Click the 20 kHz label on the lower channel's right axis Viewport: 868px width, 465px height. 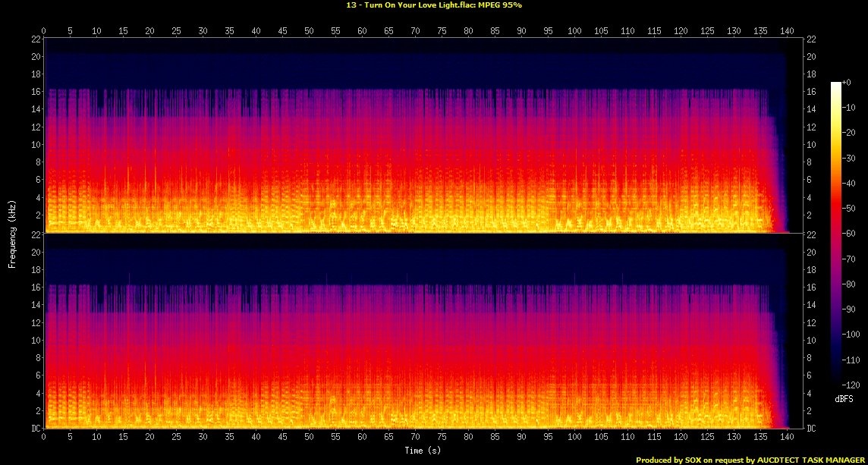point(811,252)
